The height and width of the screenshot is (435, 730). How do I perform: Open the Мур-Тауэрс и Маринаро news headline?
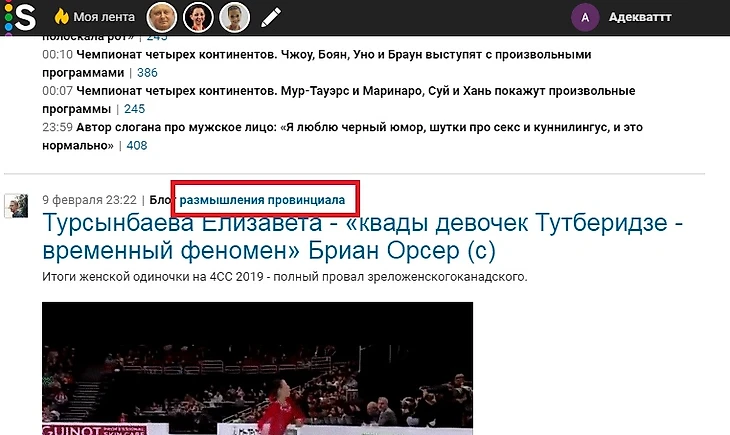click(x=338, y=100)
